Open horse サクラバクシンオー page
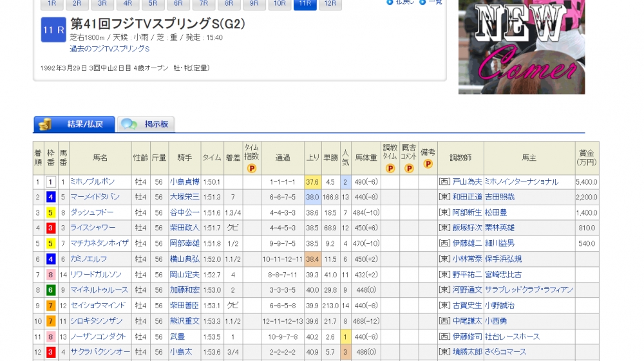The width and height of the screenshot is (644, 361). (x=100, y=352)
